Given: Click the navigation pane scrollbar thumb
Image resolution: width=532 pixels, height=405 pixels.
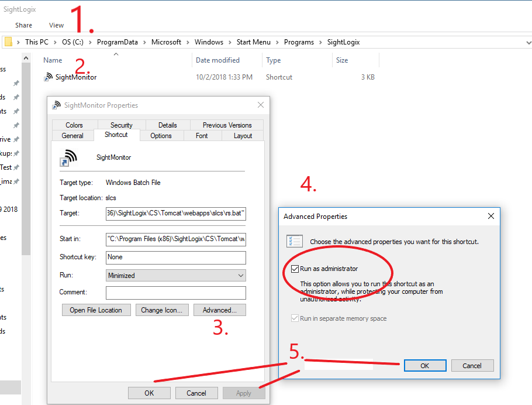Looking at the screenshot, I should [26, 159].
